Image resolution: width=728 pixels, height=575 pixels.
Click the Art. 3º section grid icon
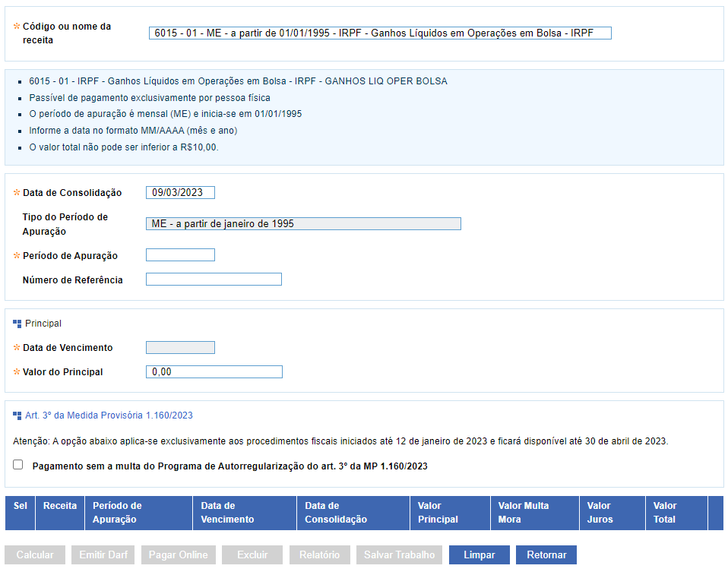coord(17,415)
